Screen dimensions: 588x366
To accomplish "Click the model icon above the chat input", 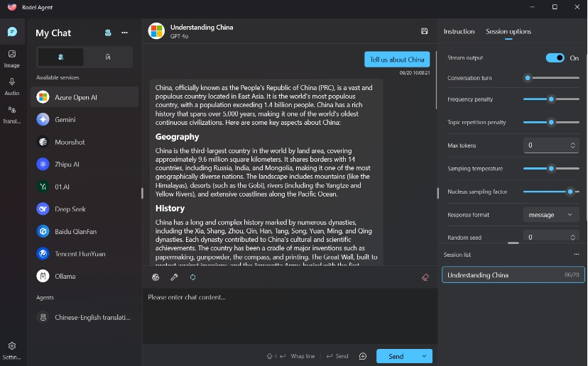I will point(156,277).
